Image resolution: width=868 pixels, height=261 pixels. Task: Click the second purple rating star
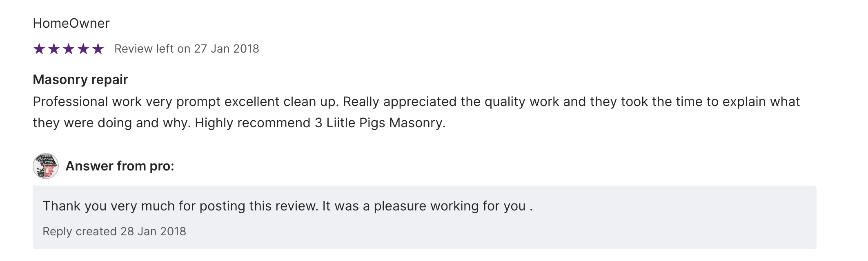click(54, 49)
